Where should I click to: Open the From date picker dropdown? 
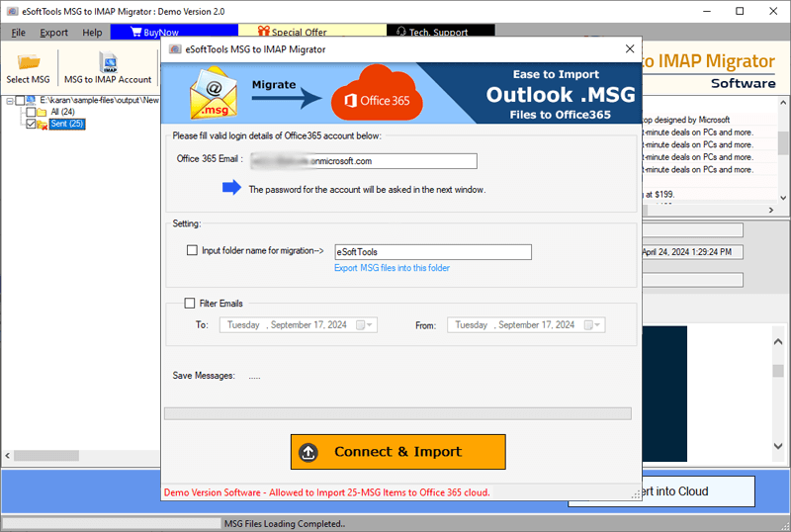click(x=592, y=325)
